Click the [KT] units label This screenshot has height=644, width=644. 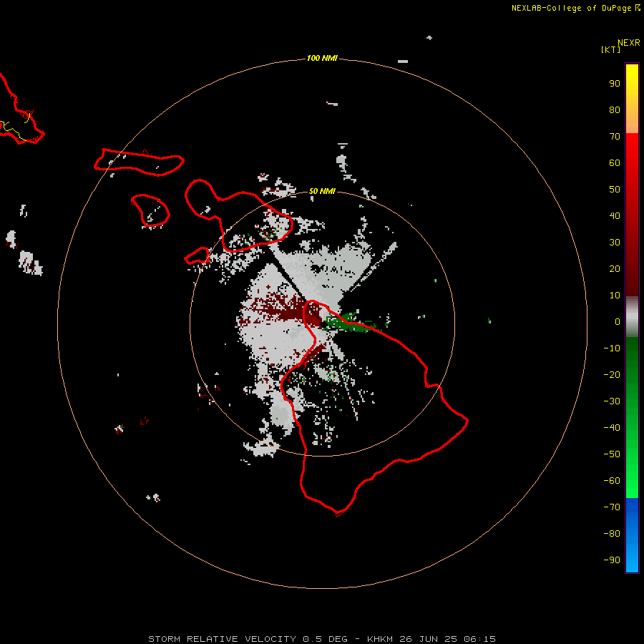point(611,49)
